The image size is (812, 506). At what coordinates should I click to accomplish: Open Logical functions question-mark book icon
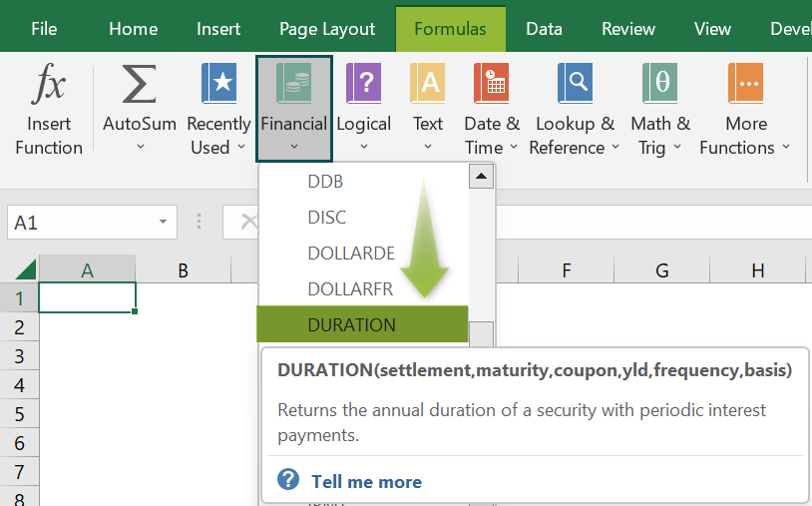[364, 83]
